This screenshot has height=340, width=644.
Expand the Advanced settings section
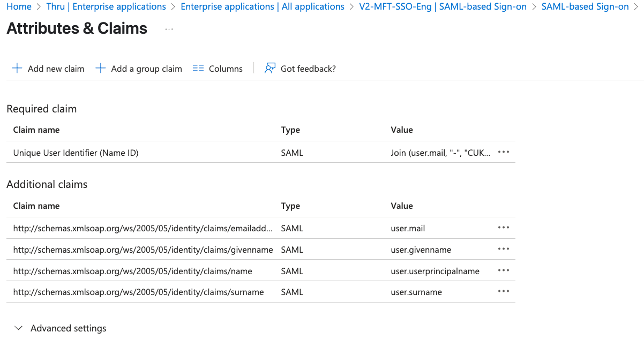[x=19, y=328]
